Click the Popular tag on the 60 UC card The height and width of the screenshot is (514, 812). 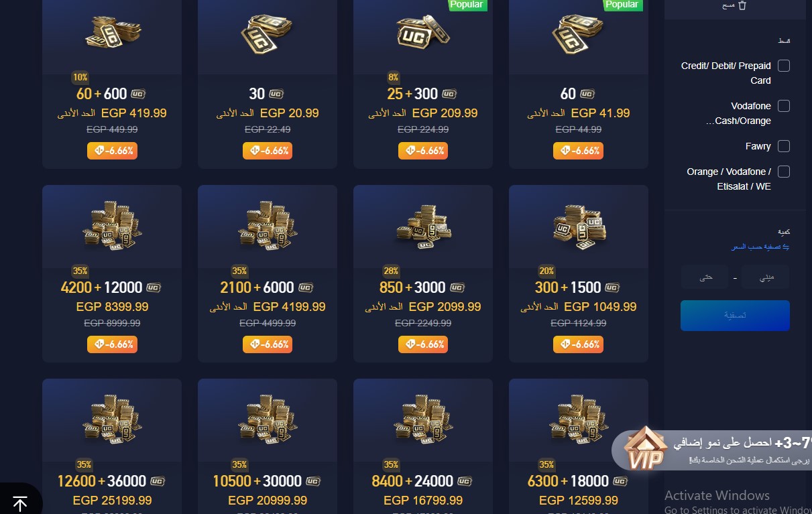(x=621, y=5)
